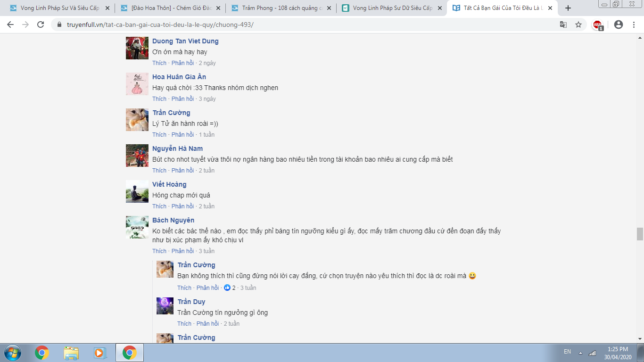644x362 pixels.
Task: Open a new tab with plus button
Action: coord(568,8)
